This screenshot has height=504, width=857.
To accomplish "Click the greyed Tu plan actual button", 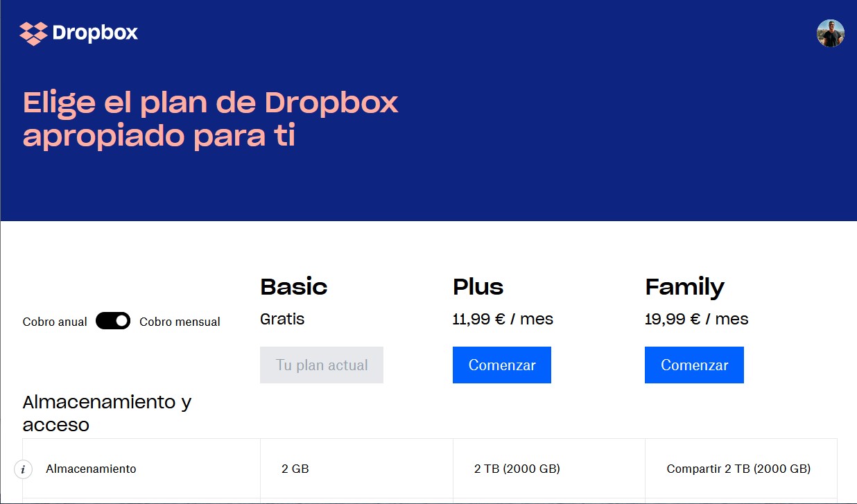I will (x=322, y=365).
